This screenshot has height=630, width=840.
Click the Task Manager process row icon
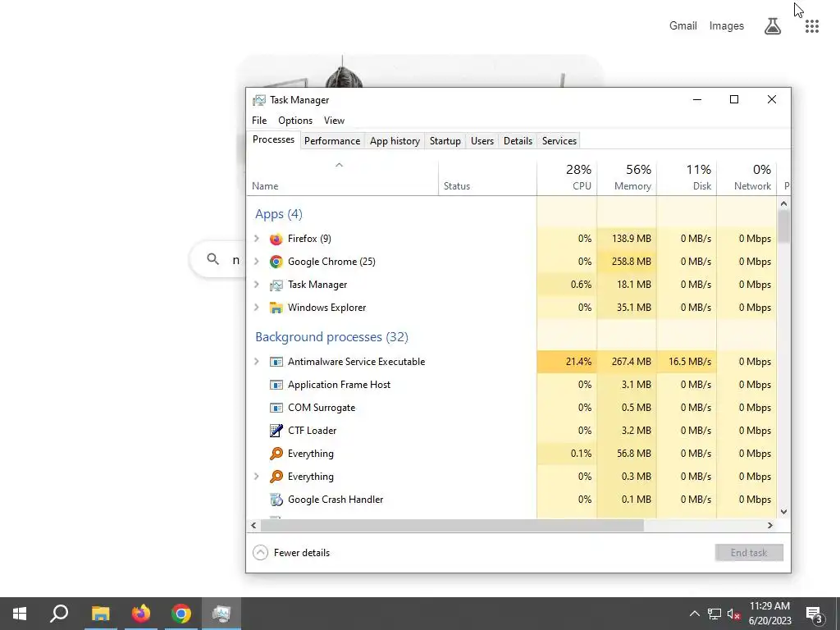pos(276,285)
